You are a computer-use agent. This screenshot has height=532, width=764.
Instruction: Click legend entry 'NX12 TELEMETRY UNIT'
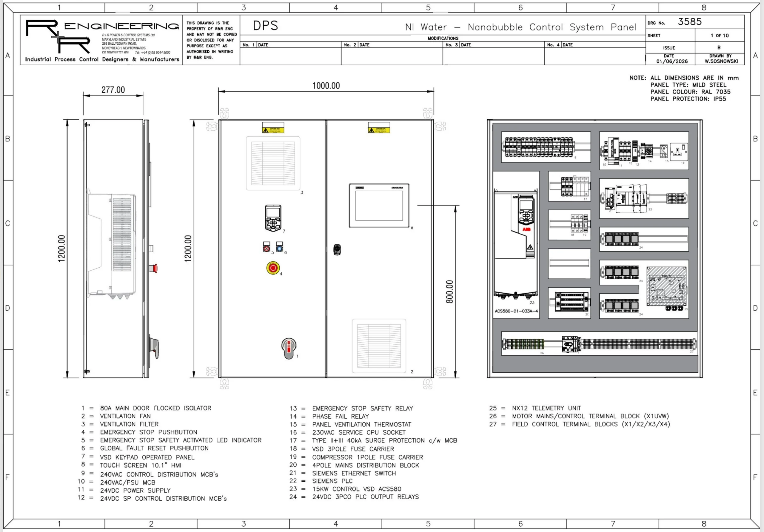546,408
